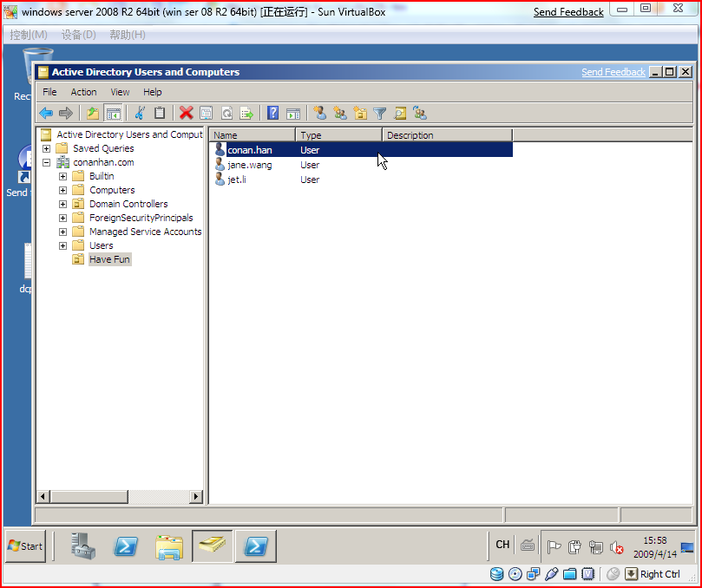Click Send Feedback link in VirtualBox title bar
Screen dimensions: 702x588
click(x=568, y=12)
